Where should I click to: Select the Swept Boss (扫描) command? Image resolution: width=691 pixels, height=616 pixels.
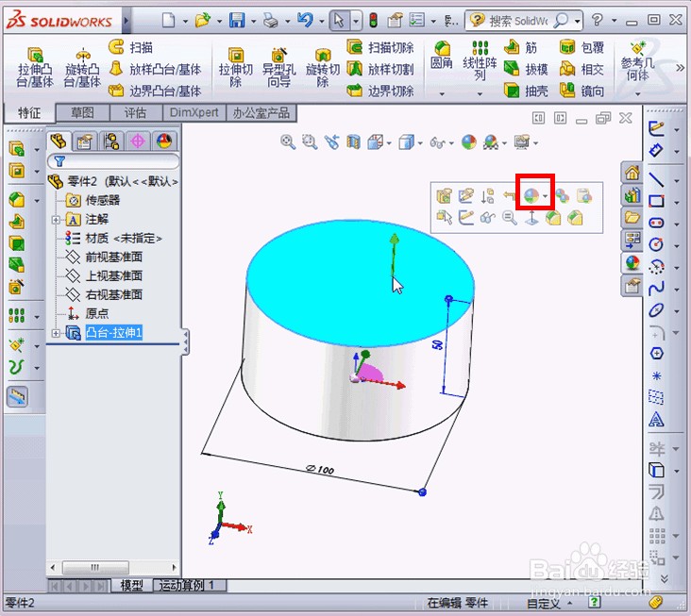131,47
